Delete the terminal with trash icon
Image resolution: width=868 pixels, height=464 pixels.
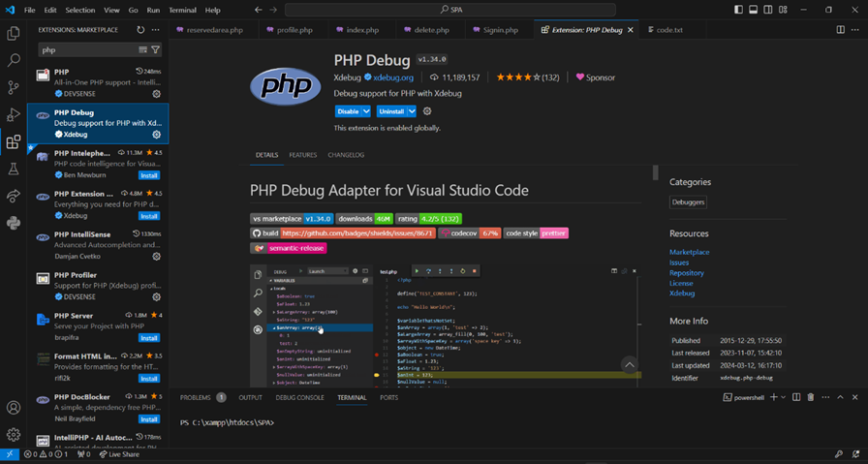coord(811,397)
